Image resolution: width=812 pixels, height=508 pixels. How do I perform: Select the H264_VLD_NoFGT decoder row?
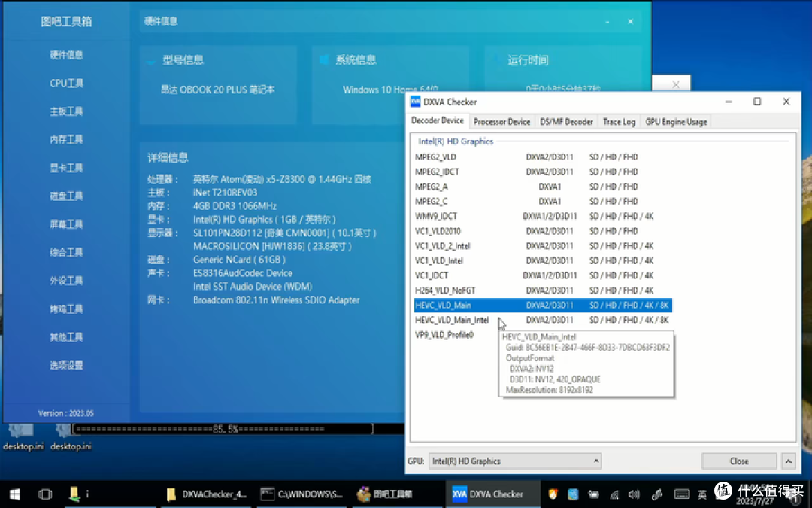pyautogui.click(x=543, y=291)
